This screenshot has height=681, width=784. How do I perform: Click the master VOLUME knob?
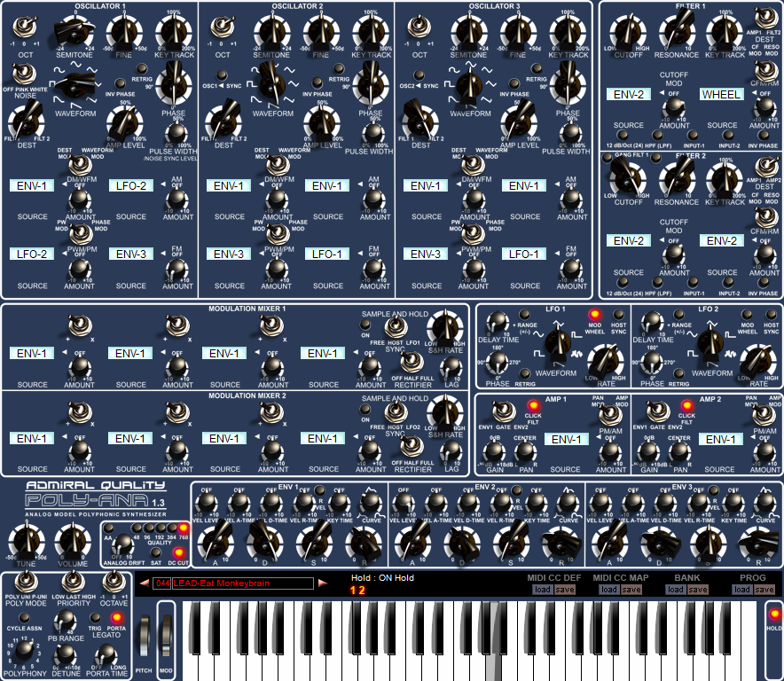(x=73, y=542)
